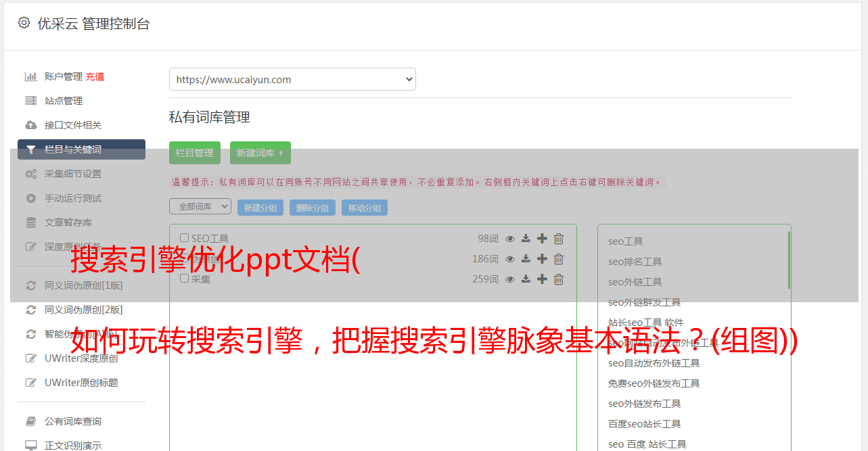Click the 移动分组 button
The height and width of the screenshot is (451, 868).
click(x=365, y=208)
